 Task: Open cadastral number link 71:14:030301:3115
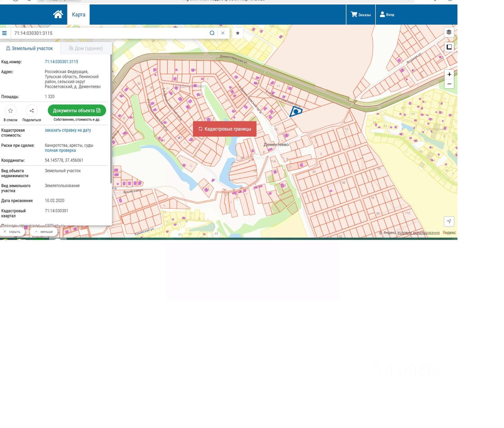click(61, 62)
